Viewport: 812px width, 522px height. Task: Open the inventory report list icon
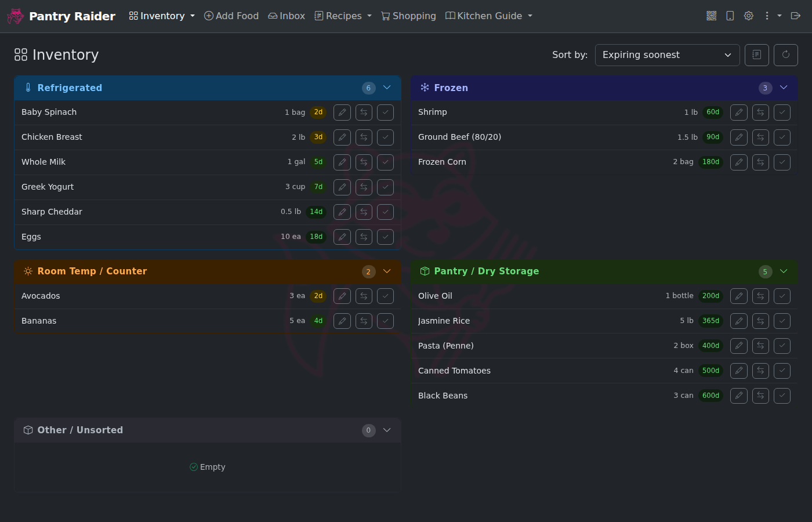(757, 55)
